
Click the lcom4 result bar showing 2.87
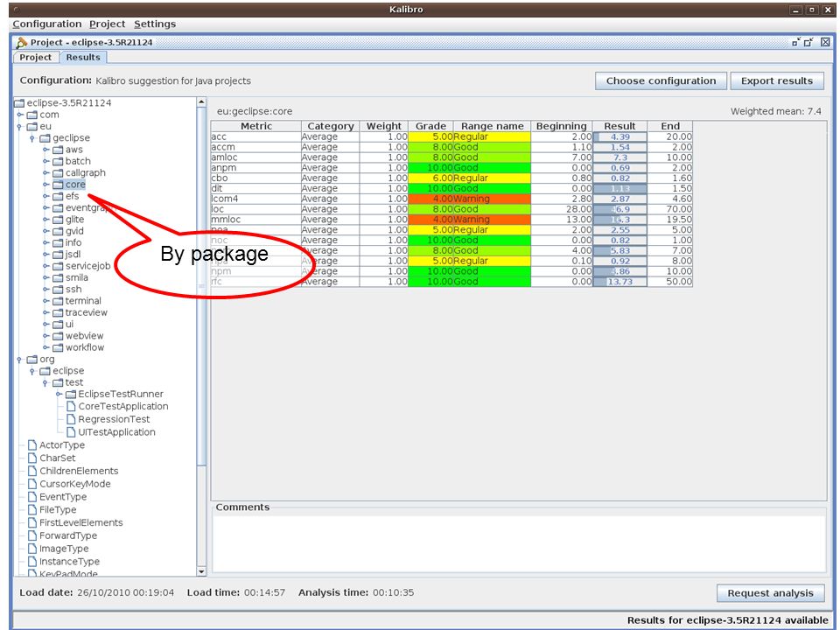[x=619, y=199]
